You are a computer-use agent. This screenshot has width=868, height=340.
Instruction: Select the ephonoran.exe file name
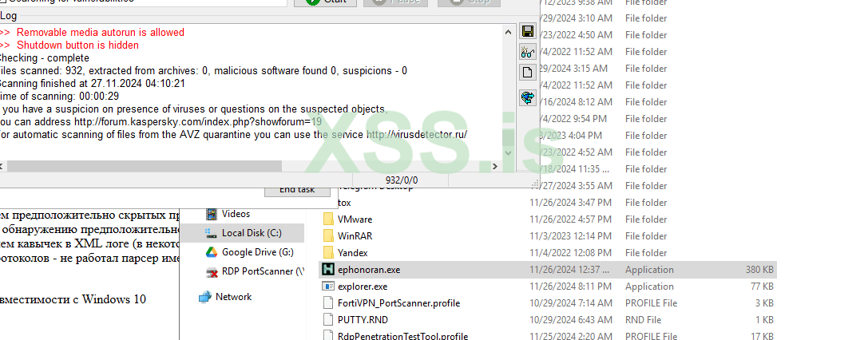(x=369, y=270)
